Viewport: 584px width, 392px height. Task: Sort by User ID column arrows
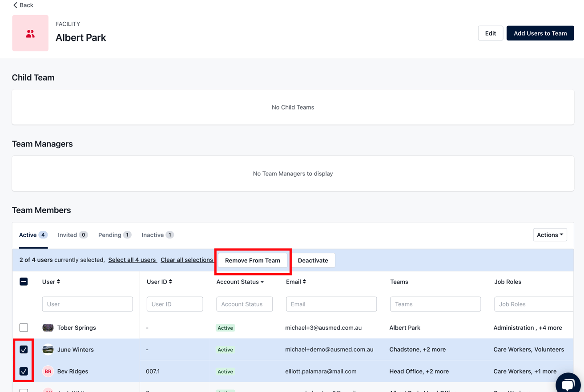pyautogui.click(x=170, y=282)
